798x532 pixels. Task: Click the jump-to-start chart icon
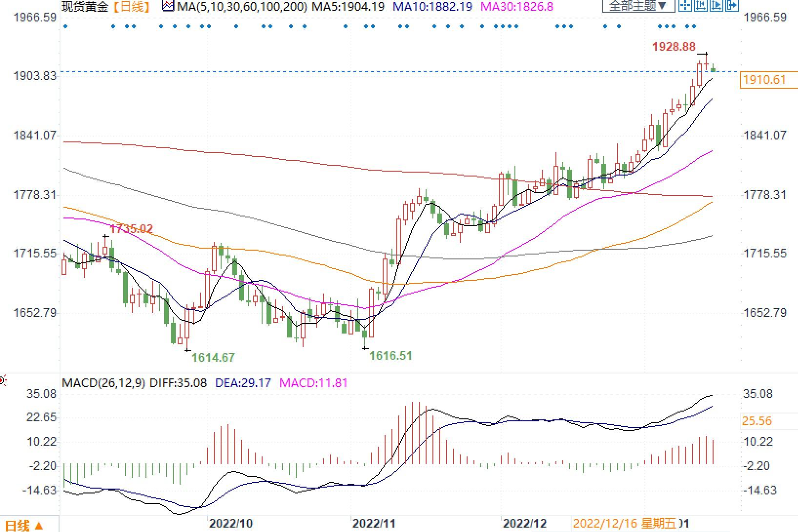[x=701, y=6]
